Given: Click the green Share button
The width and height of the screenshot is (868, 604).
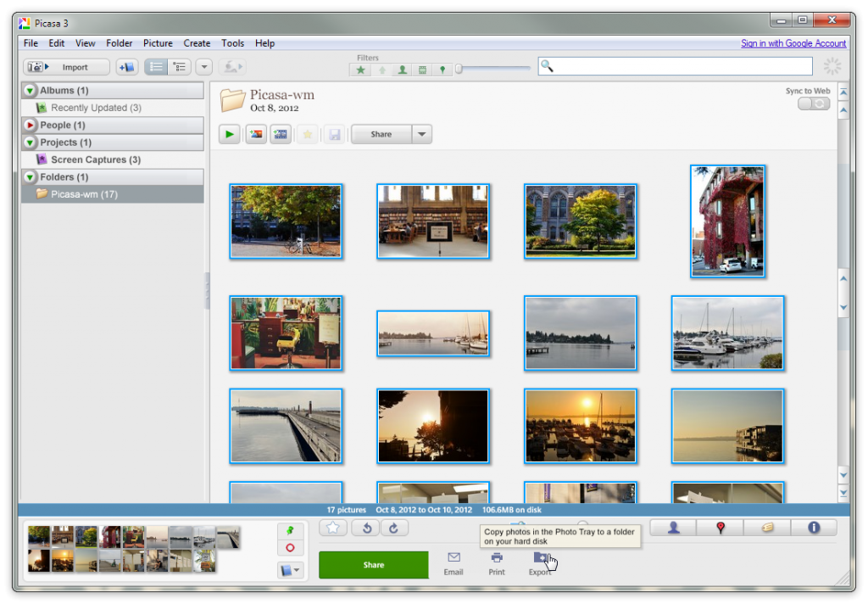Looking at the screenshot, I should 374,565.
